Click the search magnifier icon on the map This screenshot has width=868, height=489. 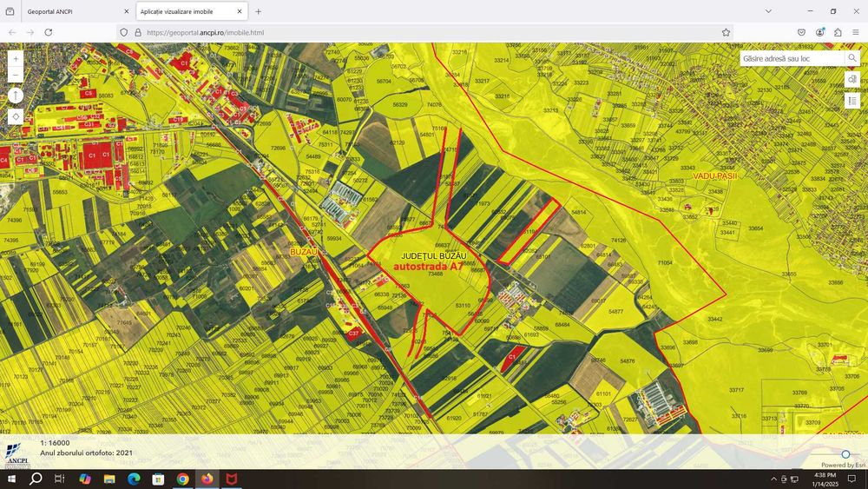click(852, 58)
